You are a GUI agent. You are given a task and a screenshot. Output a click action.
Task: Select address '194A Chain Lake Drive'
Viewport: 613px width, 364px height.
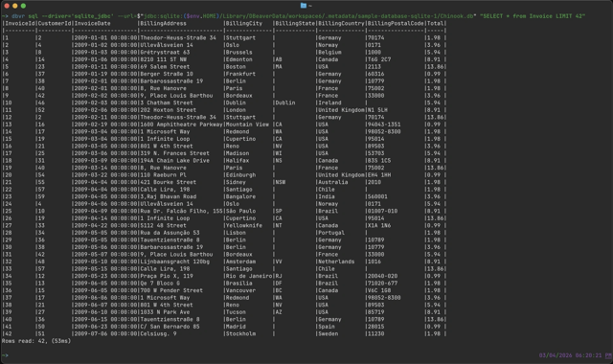[174, 161]
